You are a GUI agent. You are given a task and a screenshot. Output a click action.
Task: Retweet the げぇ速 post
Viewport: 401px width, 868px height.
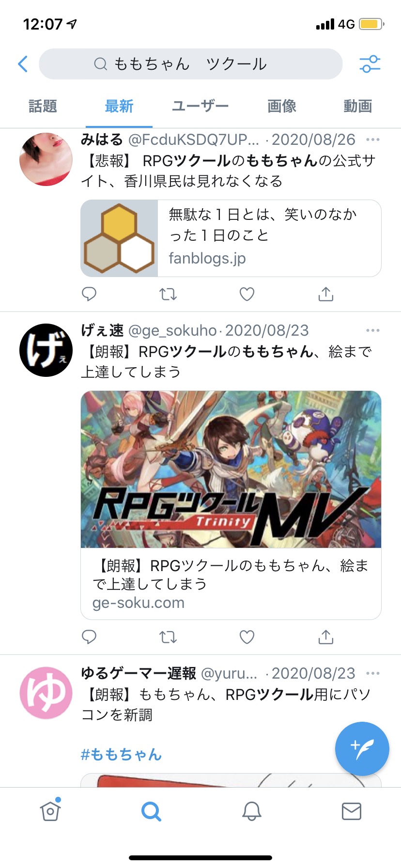168,637
